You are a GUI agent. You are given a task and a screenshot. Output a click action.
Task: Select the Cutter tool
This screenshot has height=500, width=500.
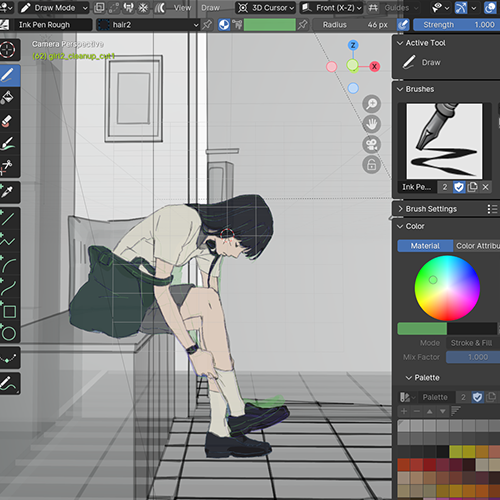[8, 166]
